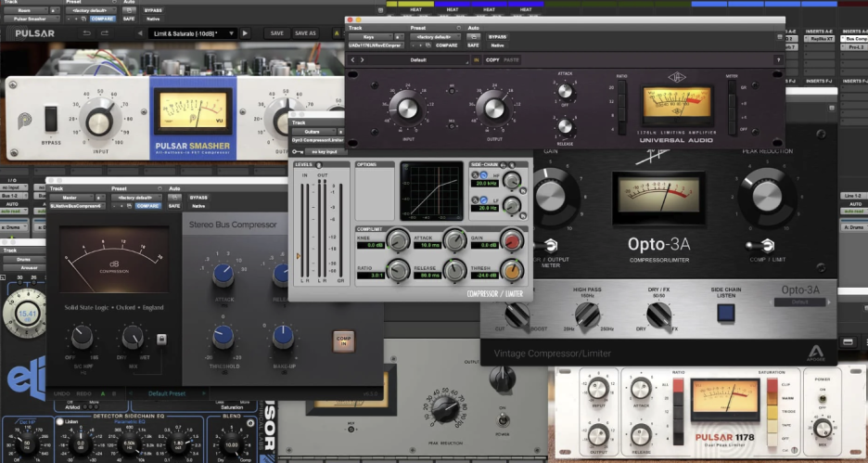Open UAD 1176 help question mark

coord(778,59)
